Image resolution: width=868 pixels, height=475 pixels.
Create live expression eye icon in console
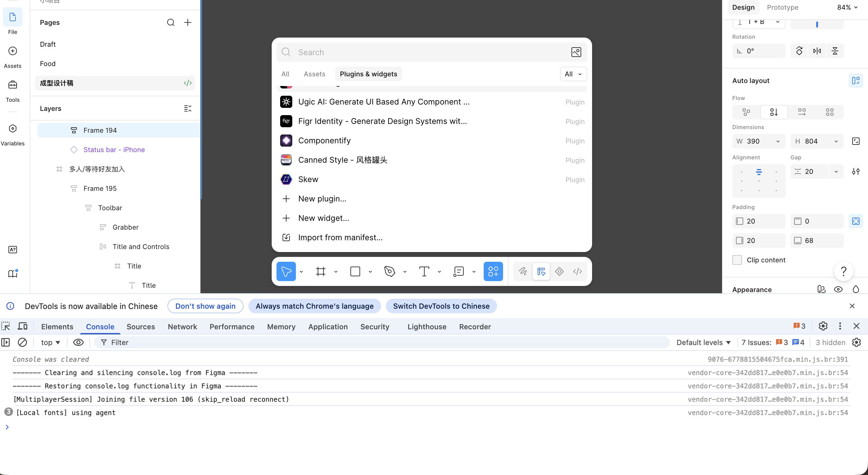[78, 343]
